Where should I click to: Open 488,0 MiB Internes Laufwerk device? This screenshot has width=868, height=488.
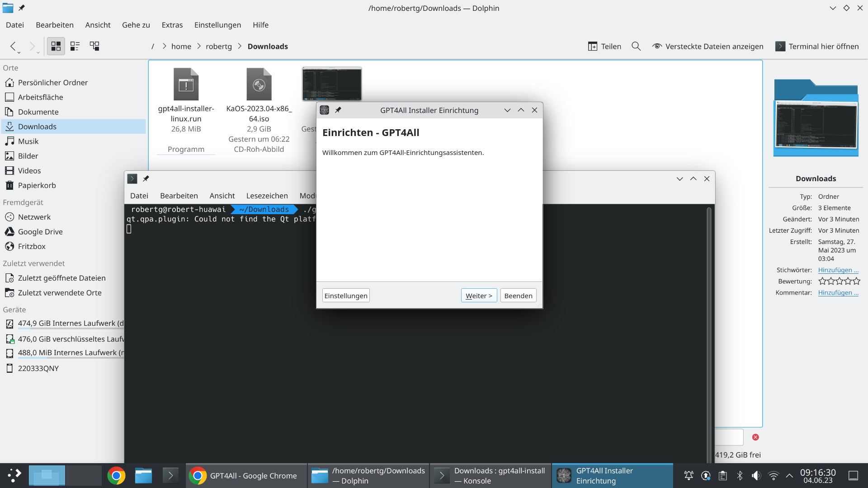[x=63, y=352]
